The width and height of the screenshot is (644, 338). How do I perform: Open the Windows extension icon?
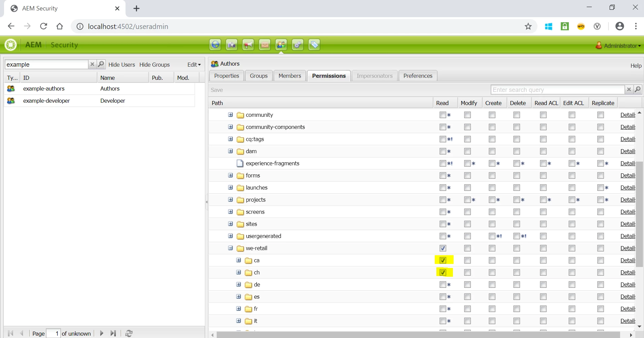(x=549, y=26)
